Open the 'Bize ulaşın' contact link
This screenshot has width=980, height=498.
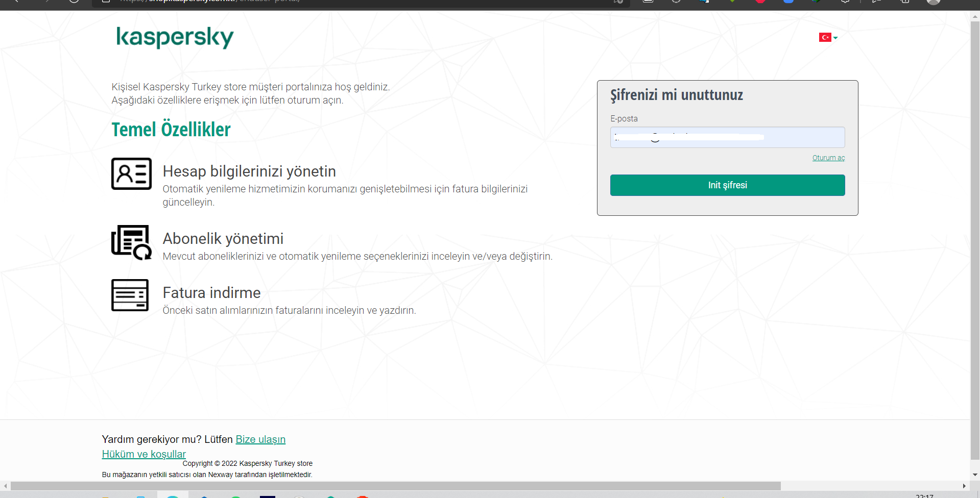(260, 439)
